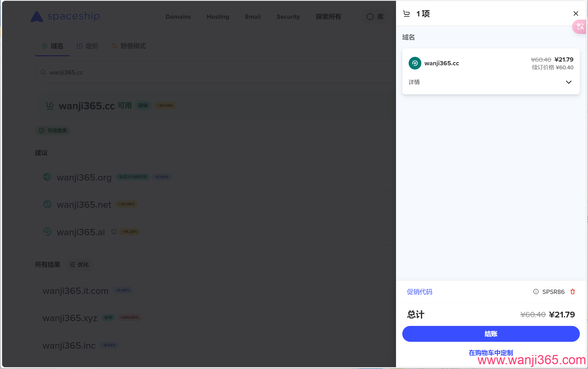Image resolution: width=588 pixels, height=369 pixels.
Task: Click the 建议 section heading
Action: [41, 153]
